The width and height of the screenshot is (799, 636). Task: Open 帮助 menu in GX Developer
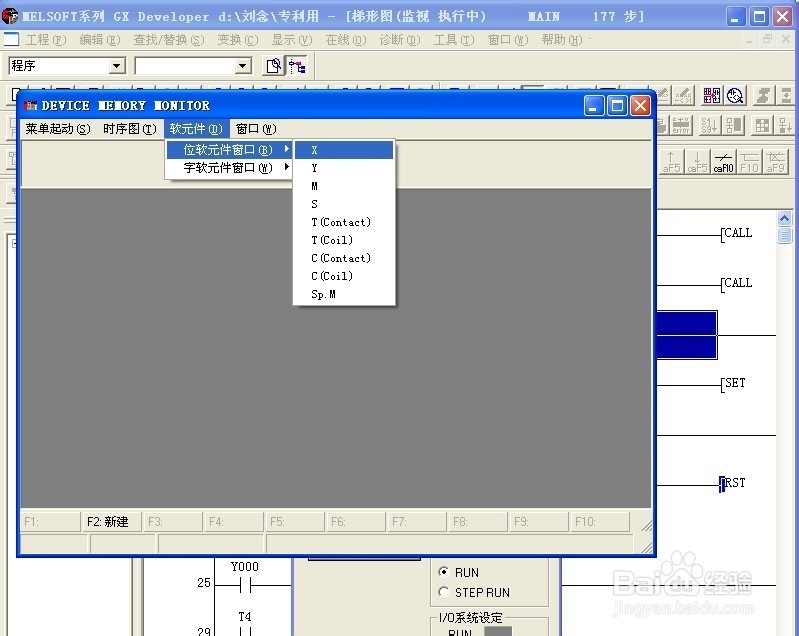point(562,40)
